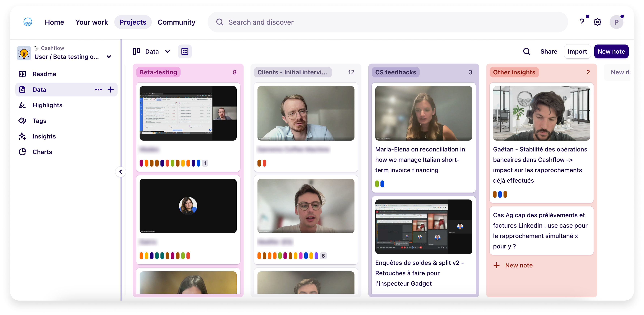Open the three-dots menu on Data
Image resolution: width=644 pixels, height=315 pixels.
click(98, 90)
